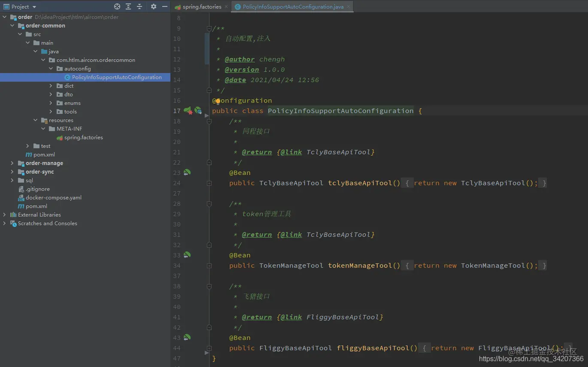Expand the test folder arrow
The image size is (588, 367).
[x=28, y=146]
